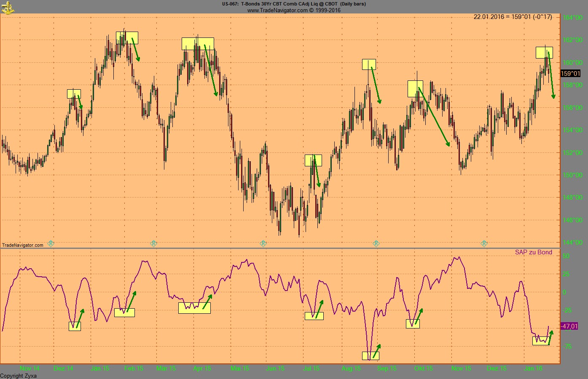Expand the 159^01 price marker on the right axis
This screenshot has height=379, width=588.
(x=570, y=74)
